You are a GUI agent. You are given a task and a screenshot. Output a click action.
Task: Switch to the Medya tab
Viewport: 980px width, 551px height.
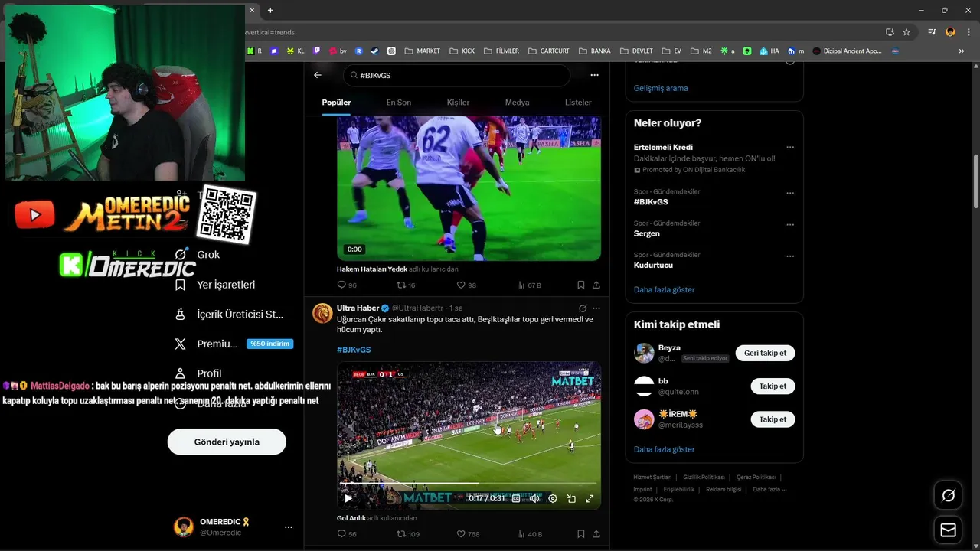(x=517, y=103)
